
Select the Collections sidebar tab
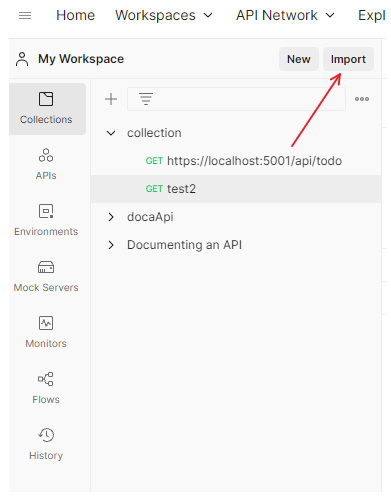(x=46, y=109)
